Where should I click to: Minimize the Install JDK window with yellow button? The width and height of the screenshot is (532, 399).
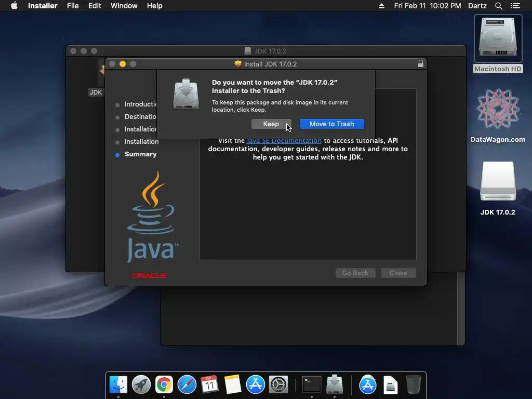123,64
